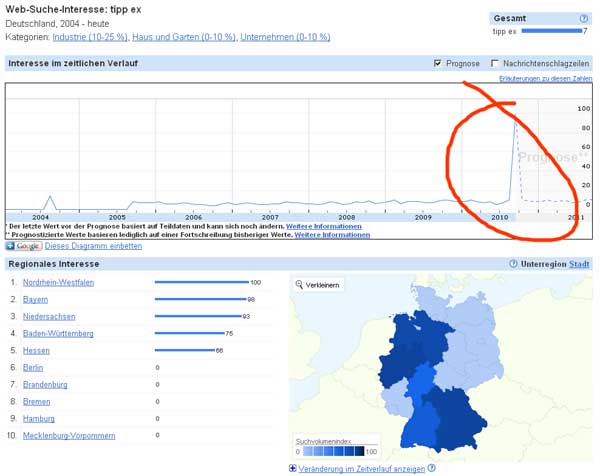Image resolution: width=600 pixels, height=476 pixels.
Task: Click the 2007 label on the timeline axis
Action: pyautogui.click(x=270, y=217)
